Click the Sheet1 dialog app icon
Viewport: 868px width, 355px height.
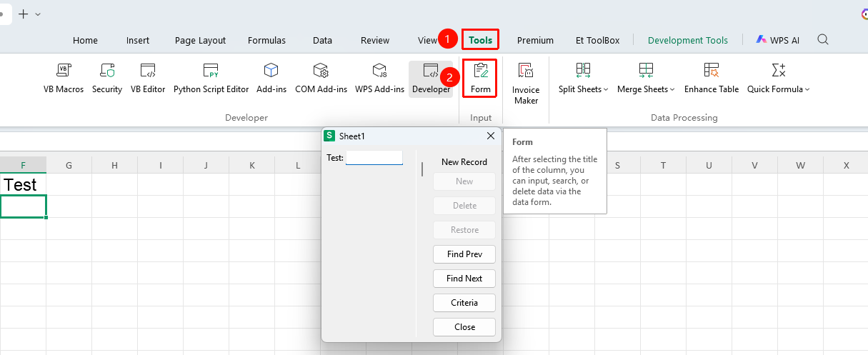click(x=329, y=136)
